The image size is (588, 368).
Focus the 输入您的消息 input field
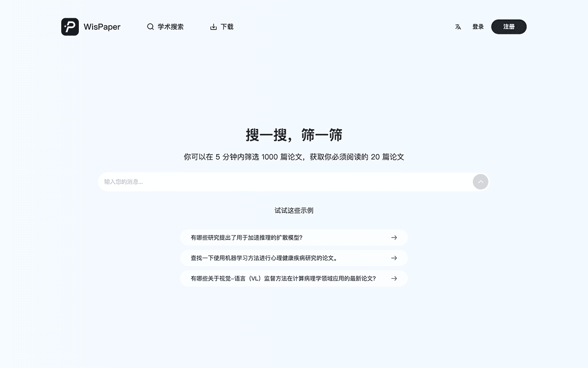click(x=284, y=182)
